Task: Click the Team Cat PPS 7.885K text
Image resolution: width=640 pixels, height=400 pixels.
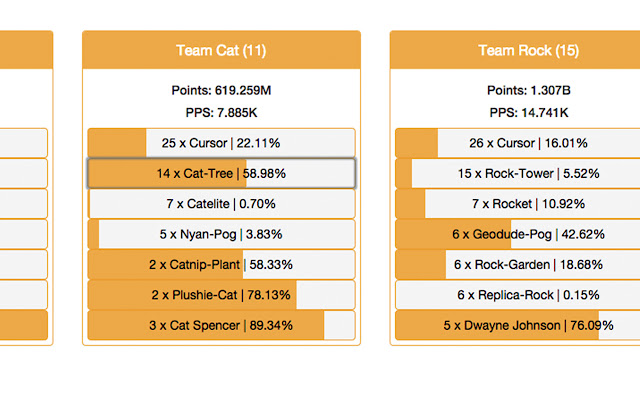Action: pos(221,113)
